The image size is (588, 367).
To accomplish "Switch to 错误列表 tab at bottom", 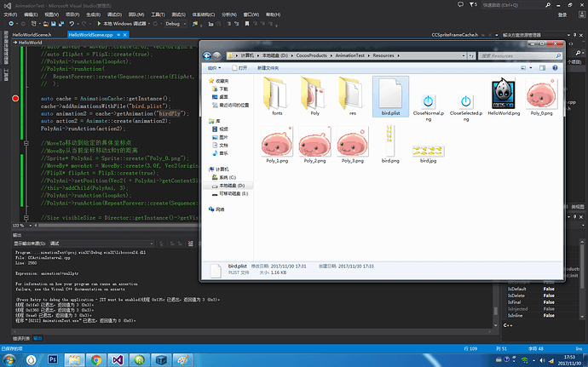I will tap(21, 338).
